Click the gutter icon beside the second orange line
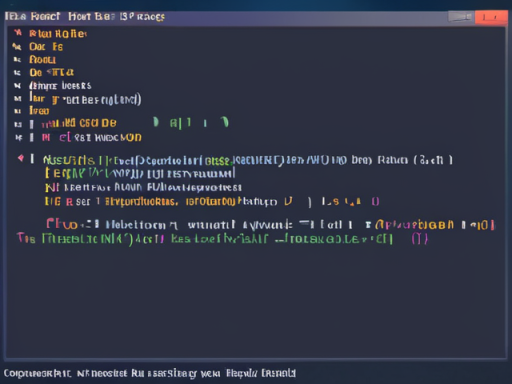This screenshot has width=512, height=384. click(17, 47)
